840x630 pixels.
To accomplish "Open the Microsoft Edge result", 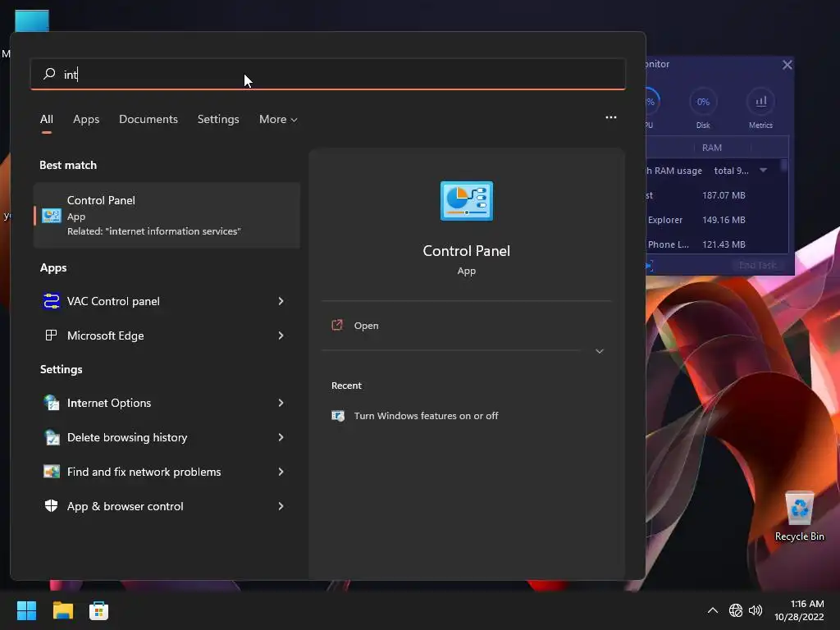I will click(167, 336).
